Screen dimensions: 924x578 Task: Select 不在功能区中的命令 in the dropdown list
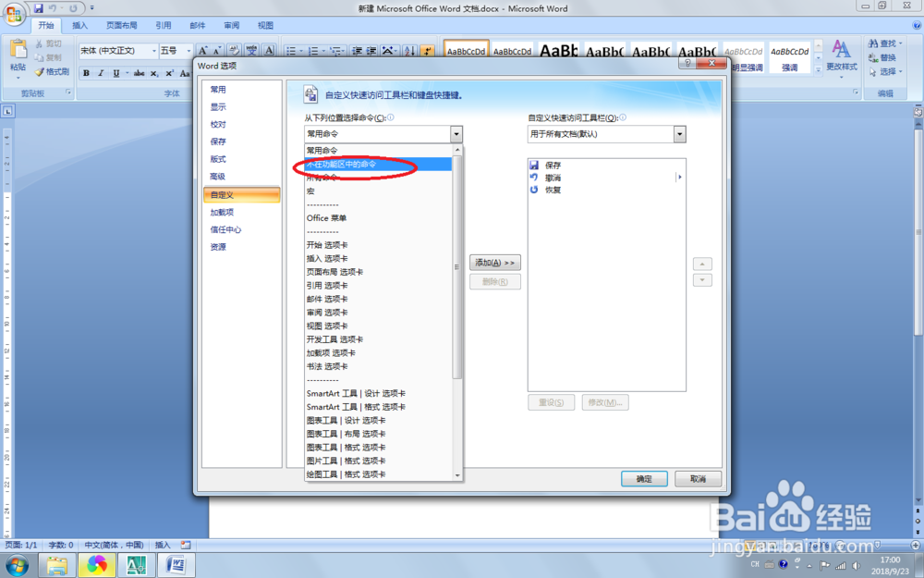pos(378,164)
